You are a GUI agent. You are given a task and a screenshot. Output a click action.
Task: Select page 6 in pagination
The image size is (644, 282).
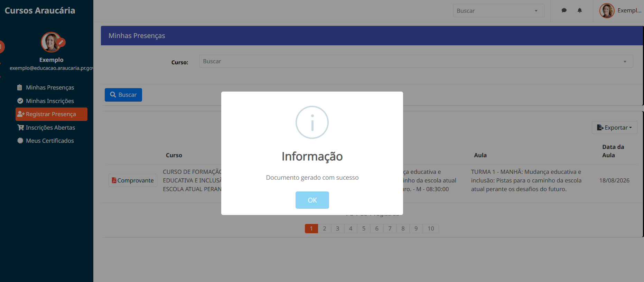click(x=377, y=228)
